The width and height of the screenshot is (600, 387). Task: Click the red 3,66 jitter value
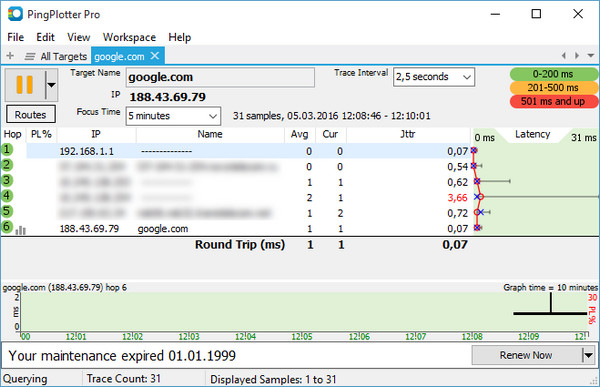tap(458, 198)
